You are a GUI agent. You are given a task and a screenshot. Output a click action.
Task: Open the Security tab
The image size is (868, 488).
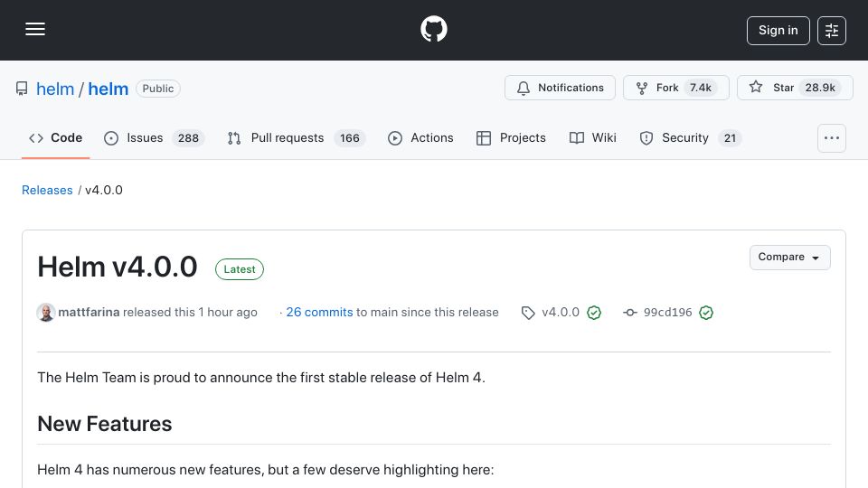(690, 137)
